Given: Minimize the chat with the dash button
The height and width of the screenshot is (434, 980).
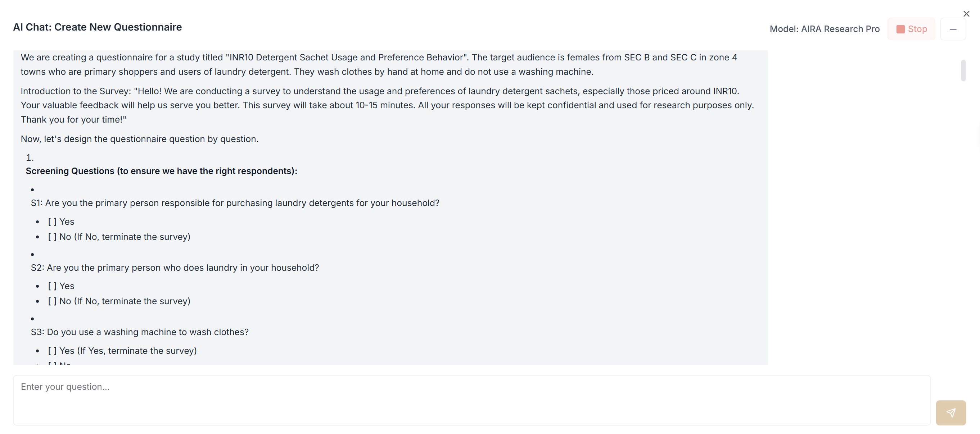Looking at the screenshot, I should coord(953,29).
